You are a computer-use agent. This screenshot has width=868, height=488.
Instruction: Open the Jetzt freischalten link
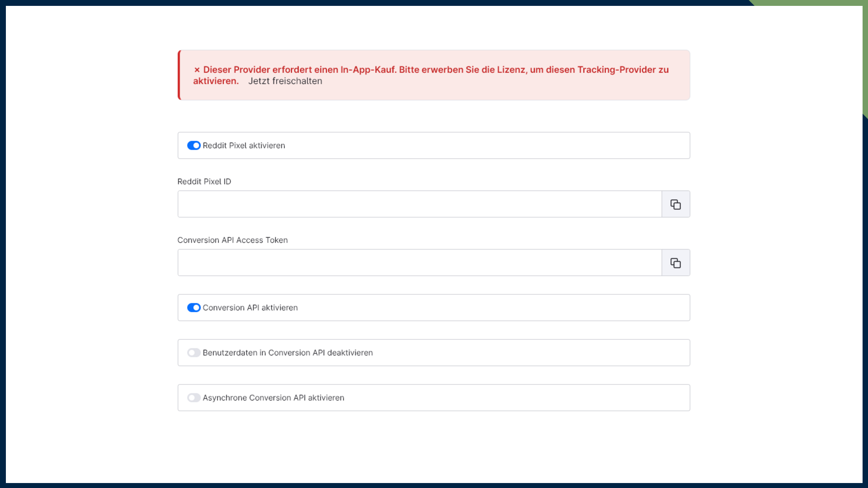tap(285, 81)
